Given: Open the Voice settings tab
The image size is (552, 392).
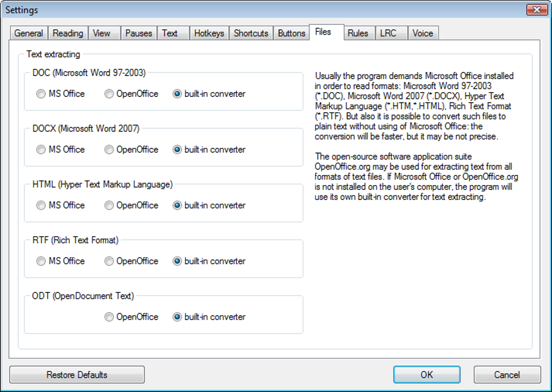Looking at the screenshot, I should coord(423,33).
